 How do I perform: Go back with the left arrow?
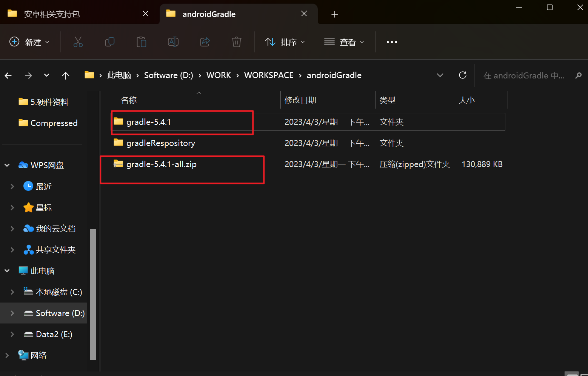[8, 75]
